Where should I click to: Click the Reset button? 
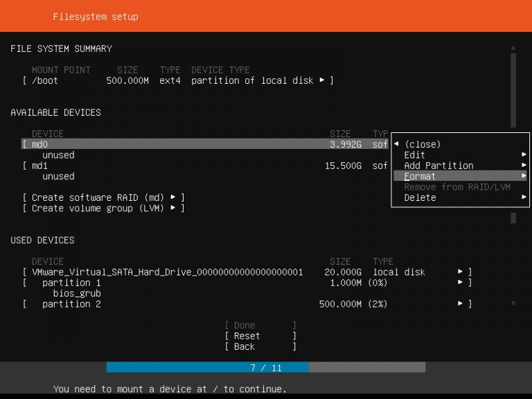tap(260, 336)
